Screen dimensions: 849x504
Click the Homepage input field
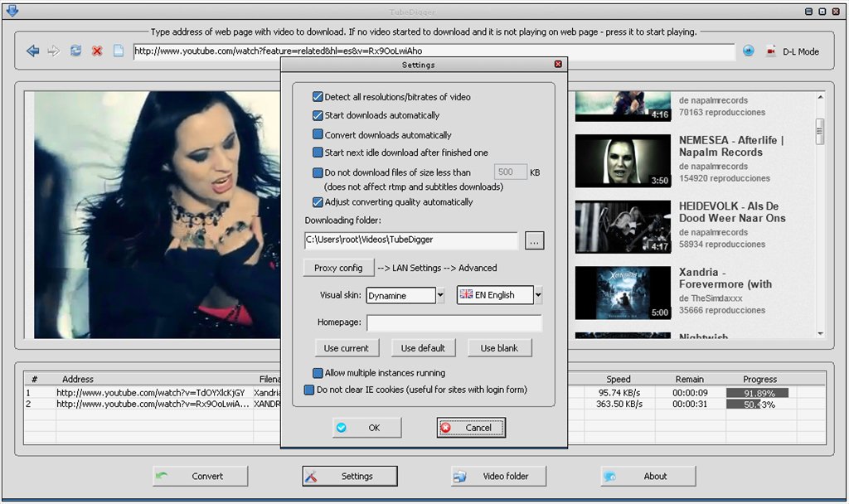(454, 322)
